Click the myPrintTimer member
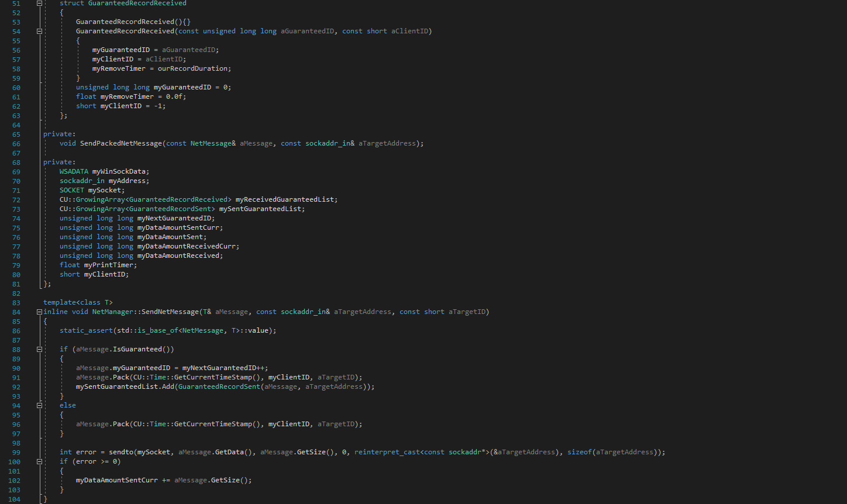Viewport: 847px width, 504px height. (109, 265)
